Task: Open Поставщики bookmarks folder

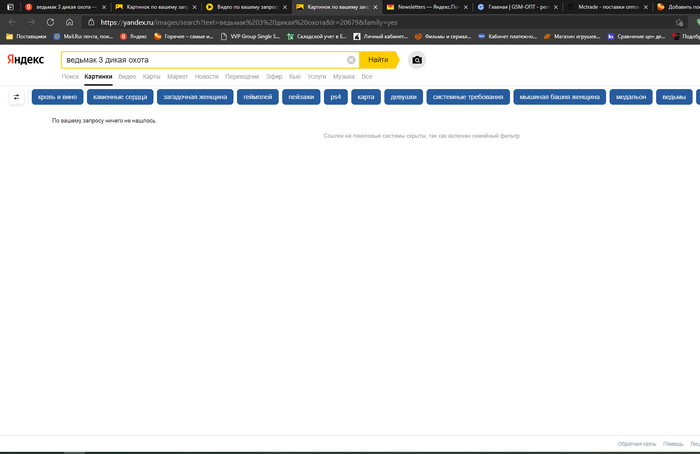Action: (x=26, y=37)
